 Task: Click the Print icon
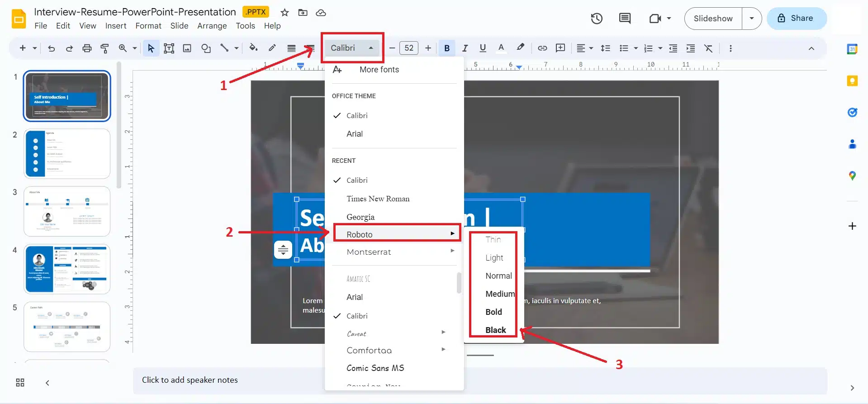tap(87, 48)
